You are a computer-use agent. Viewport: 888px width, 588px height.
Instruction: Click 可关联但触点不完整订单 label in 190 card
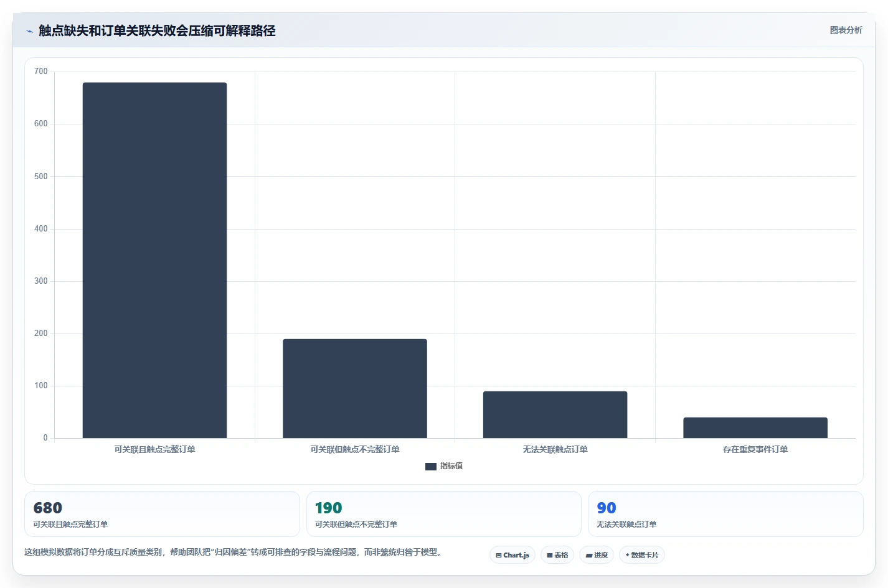[x=356, y=525]
